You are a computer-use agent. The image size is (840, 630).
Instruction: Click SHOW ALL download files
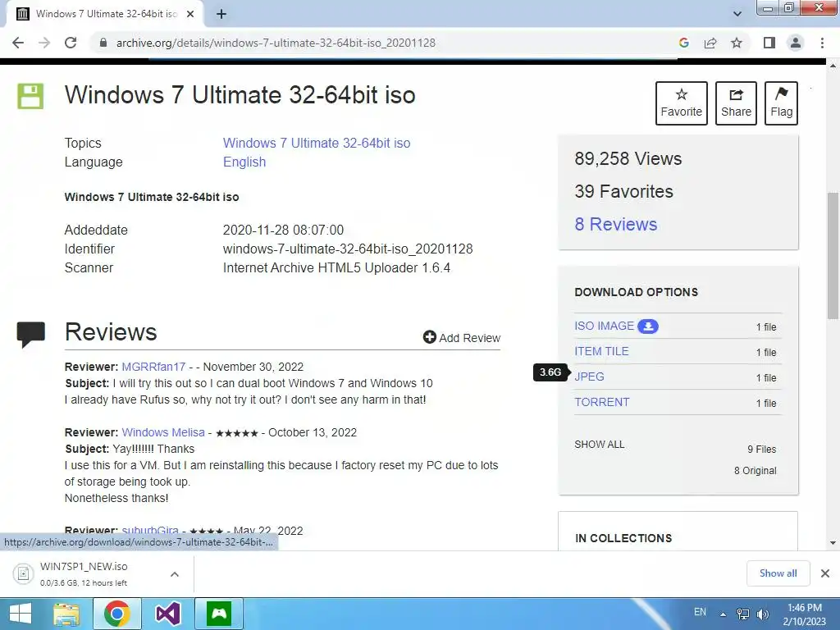(600, 445)
